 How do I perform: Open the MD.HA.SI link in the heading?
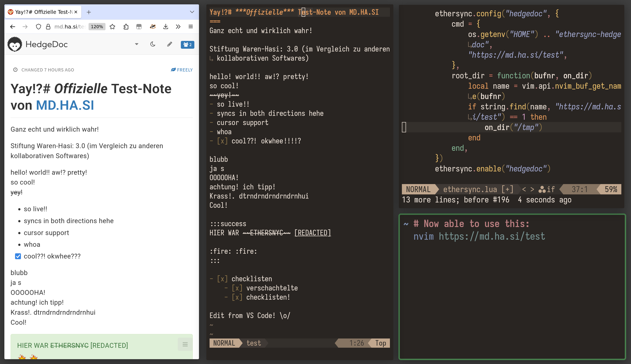(x=65, y=105)
